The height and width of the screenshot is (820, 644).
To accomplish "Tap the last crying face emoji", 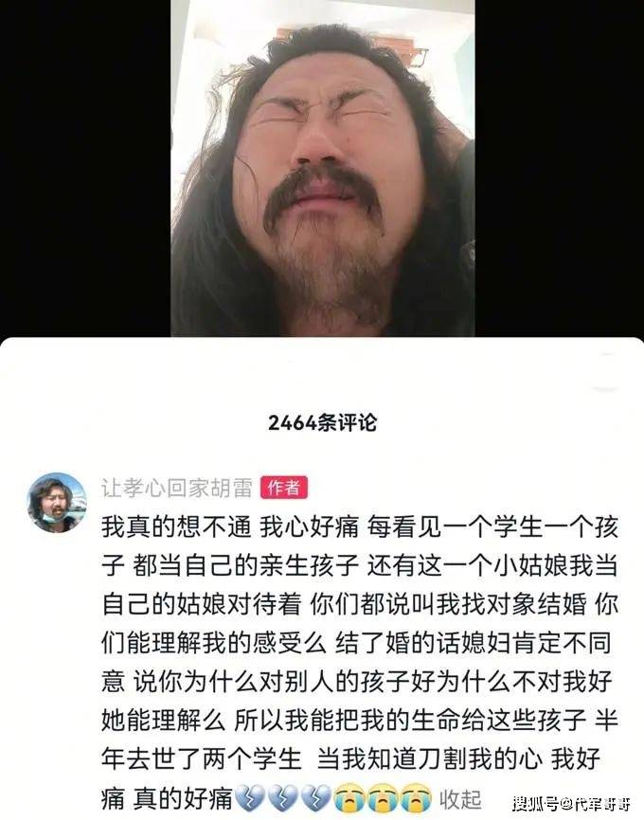I will pos(416,798).
